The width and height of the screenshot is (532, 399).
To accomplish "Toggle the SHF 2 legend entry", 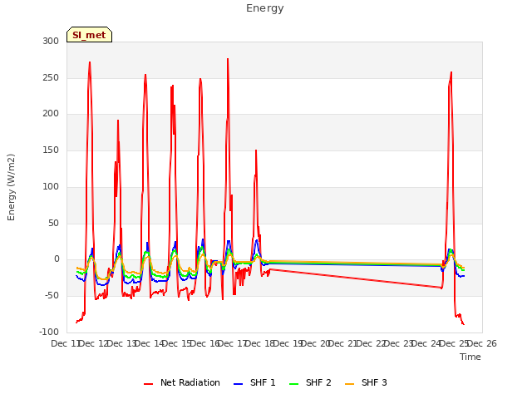I will (x=310, y=382).
